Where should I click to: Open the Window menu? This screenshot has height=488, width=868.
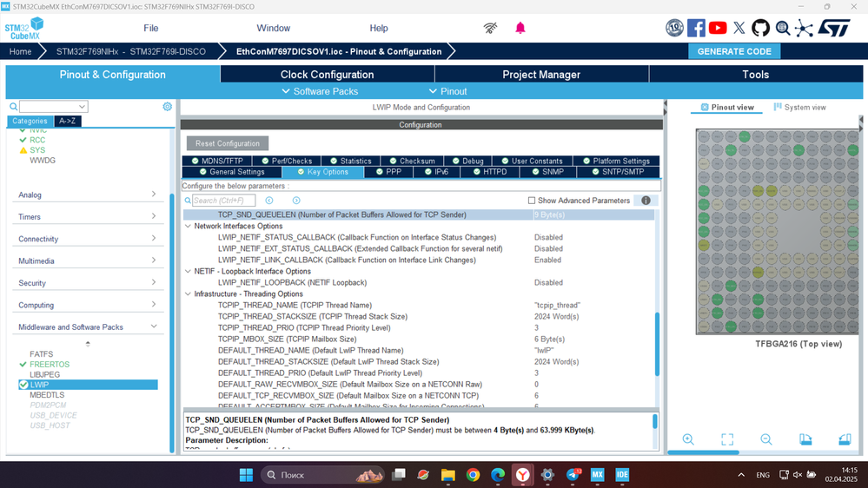pyautogui.click(x=274, y=28)
